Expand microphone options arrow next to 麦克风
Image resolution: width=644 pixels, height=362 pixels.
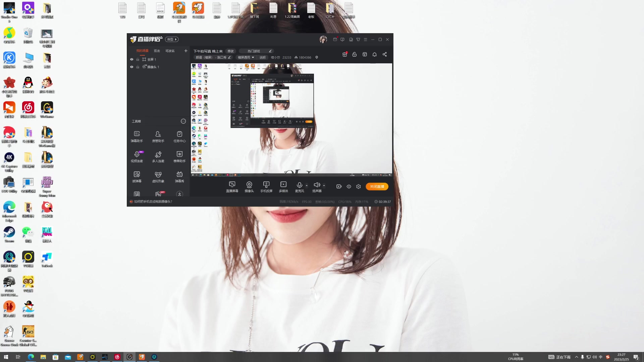[x=307, y=185]
